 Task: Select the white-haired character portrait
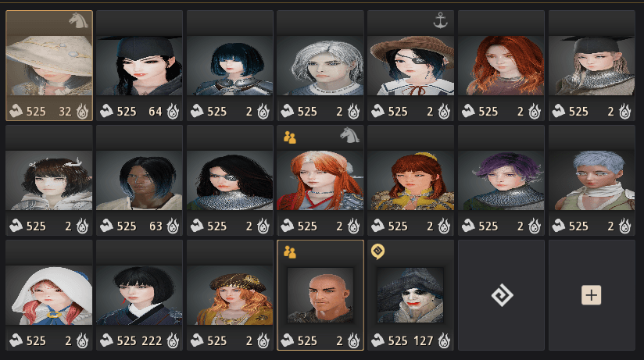click(320, 66)
